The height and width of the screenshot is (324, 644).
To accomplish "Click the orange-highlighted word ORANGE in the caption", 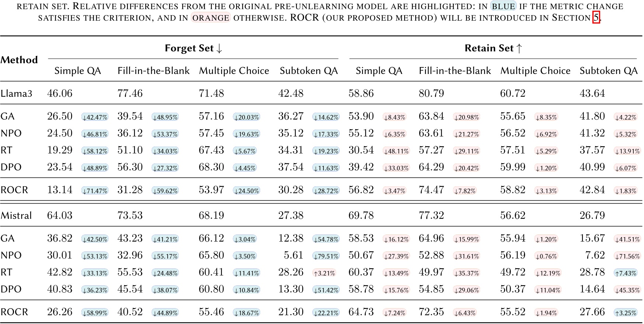I will [x=211, y=18].
